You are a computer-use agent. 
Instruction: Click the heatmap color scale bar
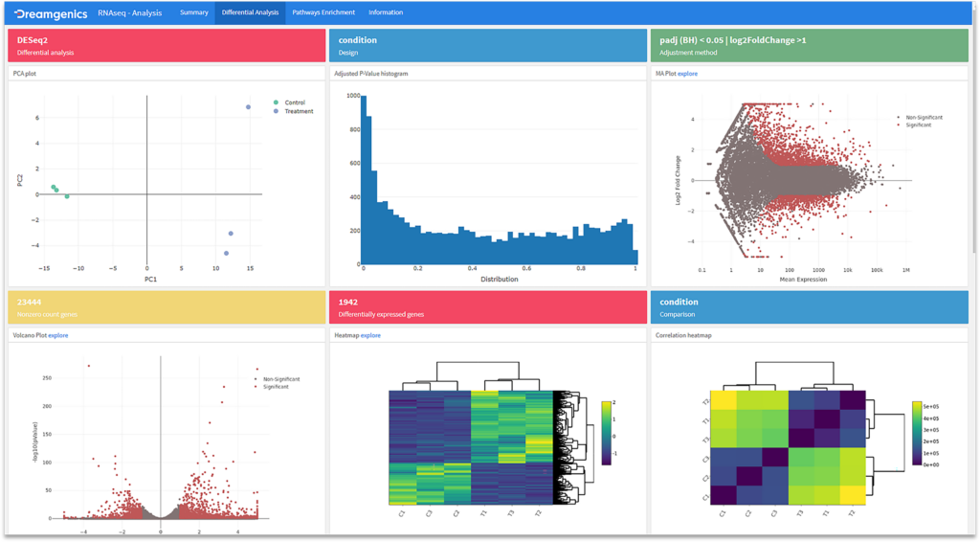pyautogui.click(x=606, y=433)
